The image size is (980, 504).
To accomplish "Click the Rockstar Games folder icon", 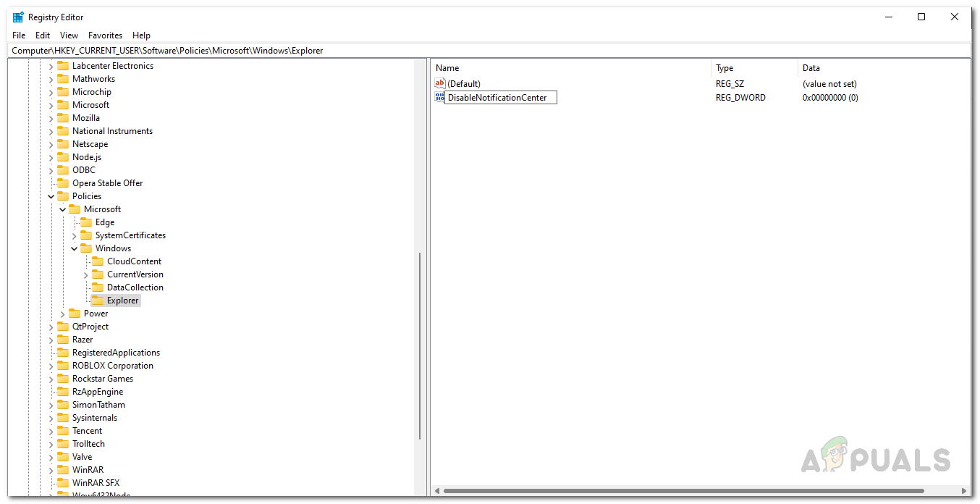I will pos(63,379).
